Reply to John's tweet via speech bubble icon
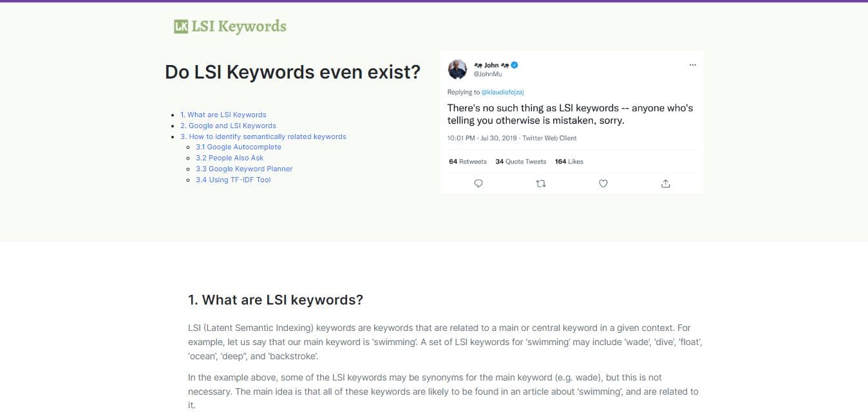The height and width of the screenshot is (414, 868). [478, 183]
